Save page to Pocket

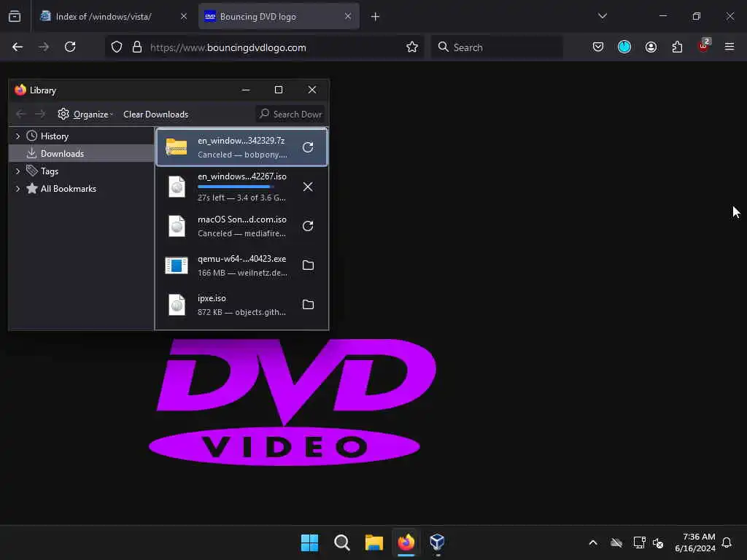coord(598,47)
